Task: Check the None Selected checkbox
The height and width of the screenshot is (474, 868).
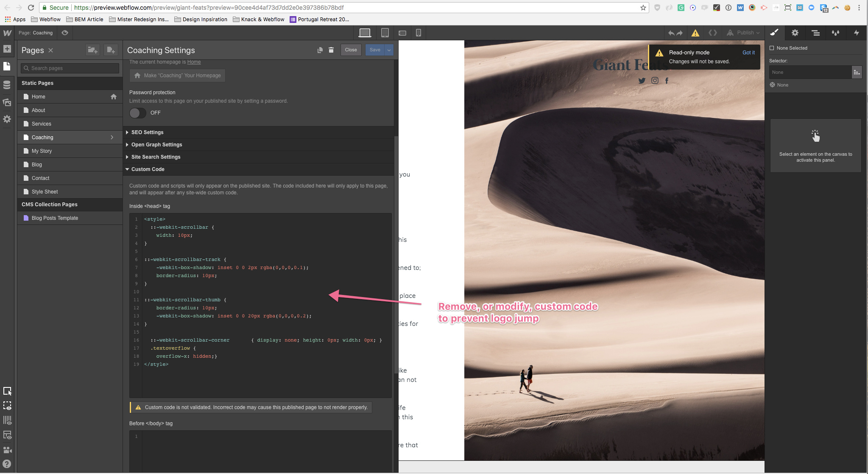Action: [772, 48]
